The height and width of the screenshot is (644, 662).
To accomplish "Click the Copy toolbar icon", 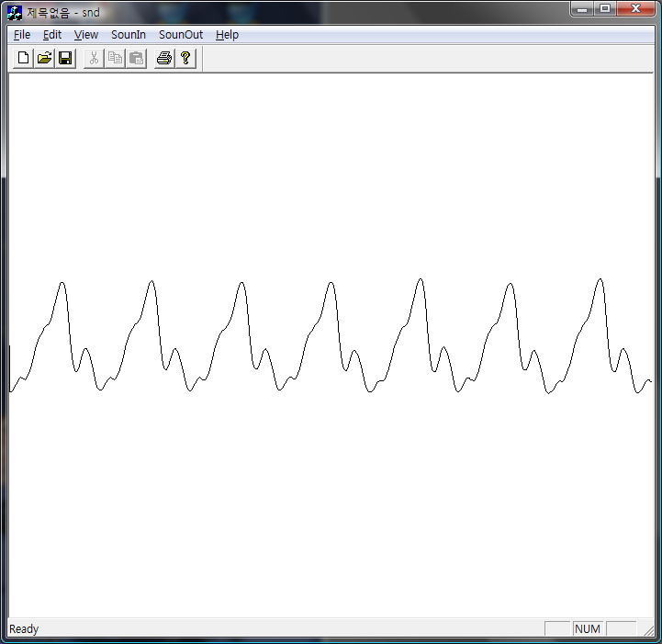I will (x=115, y=58).
